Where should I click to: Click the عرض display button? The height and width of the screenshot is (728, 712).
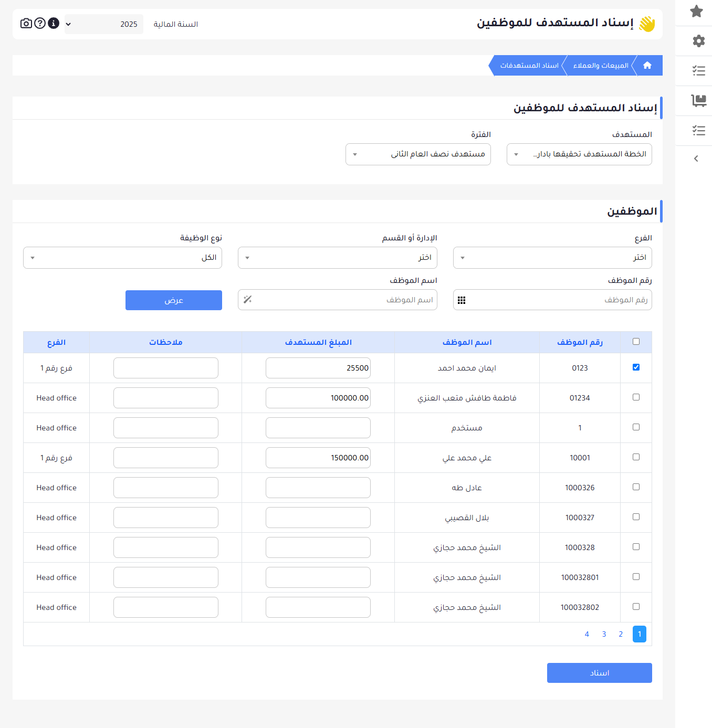[x=174, y=300]
